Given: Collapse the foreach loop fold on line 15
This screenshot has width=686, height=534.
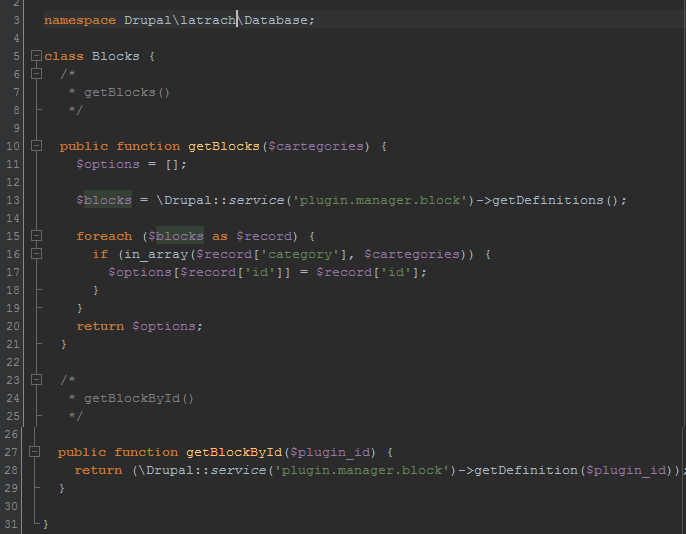Looking at the screenshot, I should pyautogui.click(x=36, y=236).
